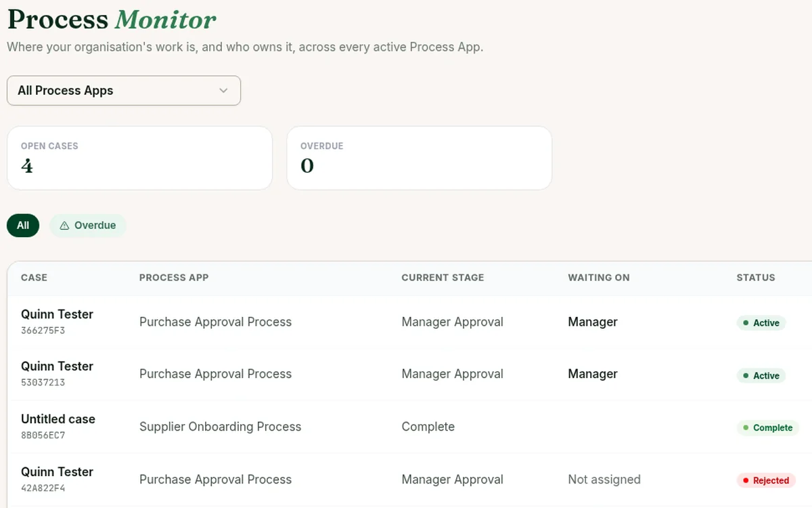Click case ID 366275F3
This screenshot has height=508, width=812.
43,331
